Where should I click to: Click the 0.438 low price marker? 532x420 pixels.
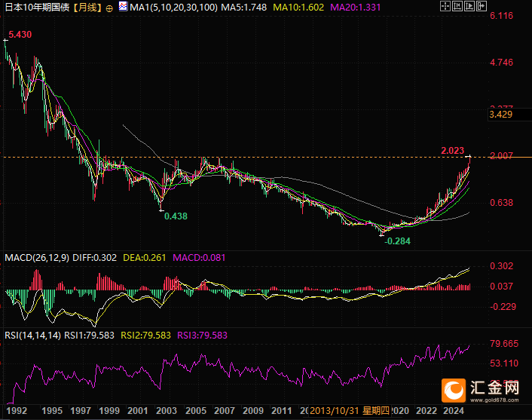click(x=176, y=216)
